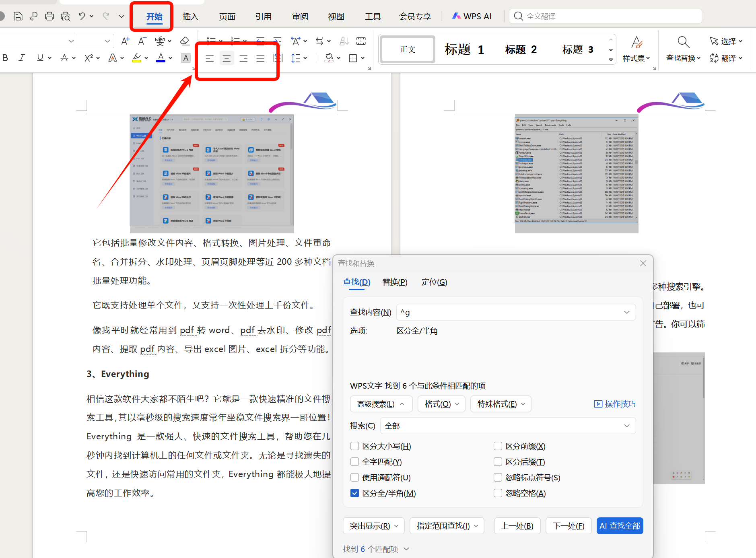The height and width of the screenshot is (558, 756).
Task: Apply italic formatting
Action: click(22, 58)
